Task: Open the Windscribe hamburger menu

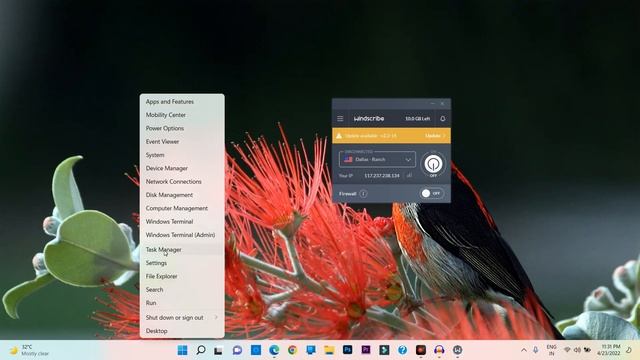Action: (x=340, y=119)
